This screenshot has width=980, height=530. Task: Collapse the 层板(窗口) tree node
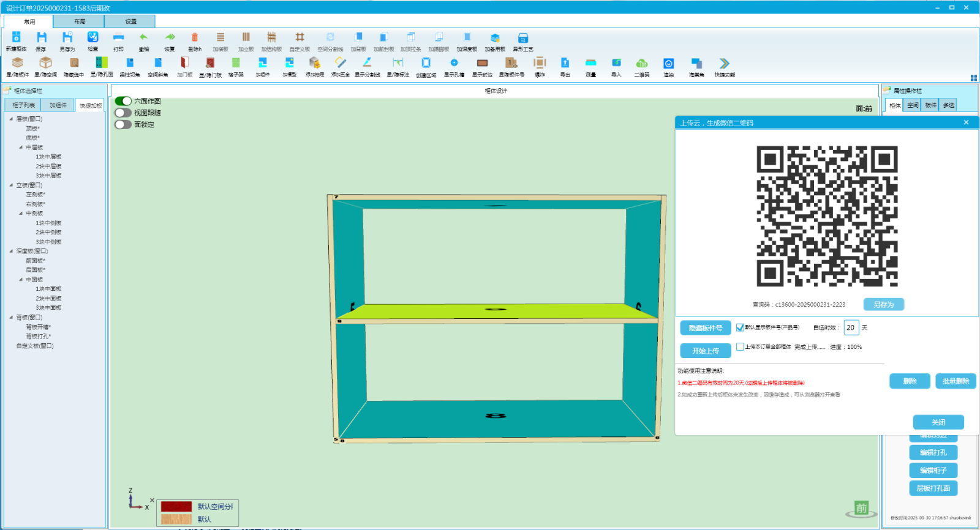11,119
